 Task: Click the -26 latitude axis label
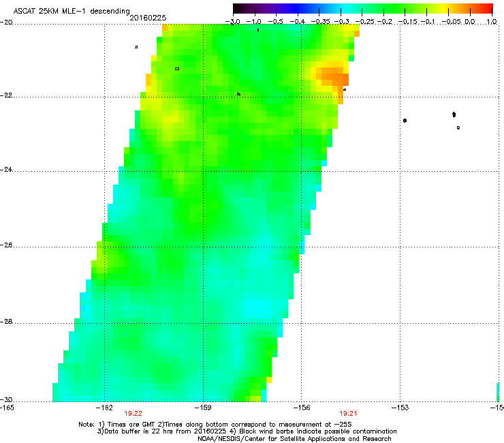[x=6, y=245]
